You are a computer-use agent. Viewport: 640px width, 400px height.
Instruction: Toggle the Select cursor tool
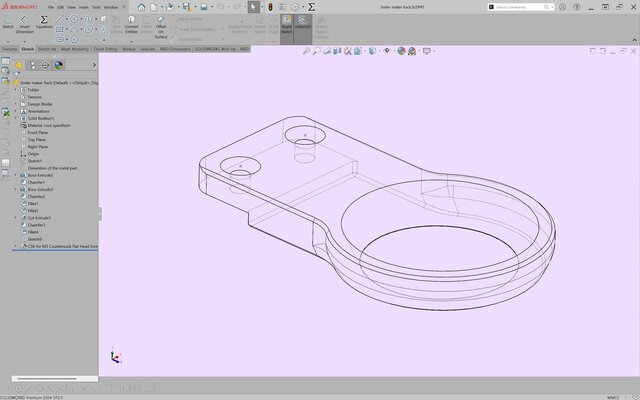click(x=252, y=7)
